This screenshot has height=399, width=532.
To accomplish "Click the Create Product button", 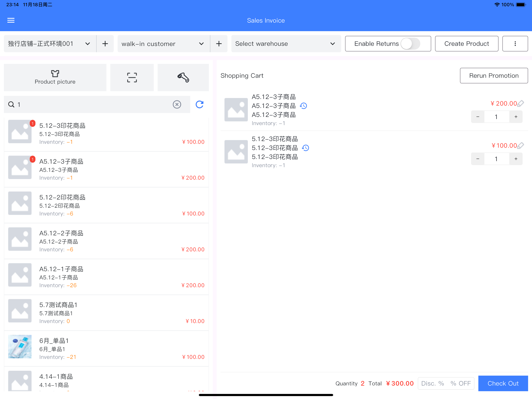I will coord(467,44).
